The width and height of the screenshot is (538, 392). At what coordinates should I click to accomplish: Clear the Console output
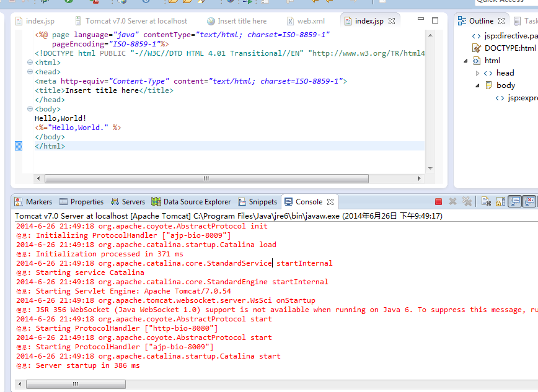pyautogui.click(x=486, y=202)
